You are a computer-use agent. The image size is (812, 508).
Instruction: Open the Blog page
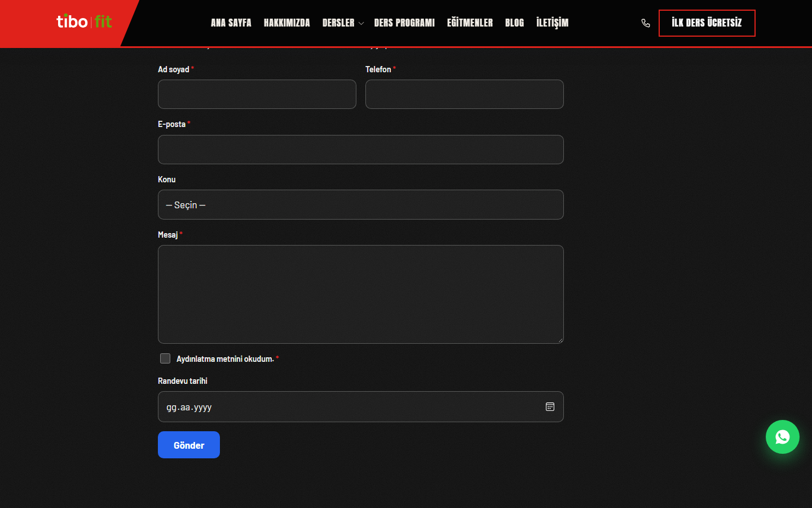514,23
